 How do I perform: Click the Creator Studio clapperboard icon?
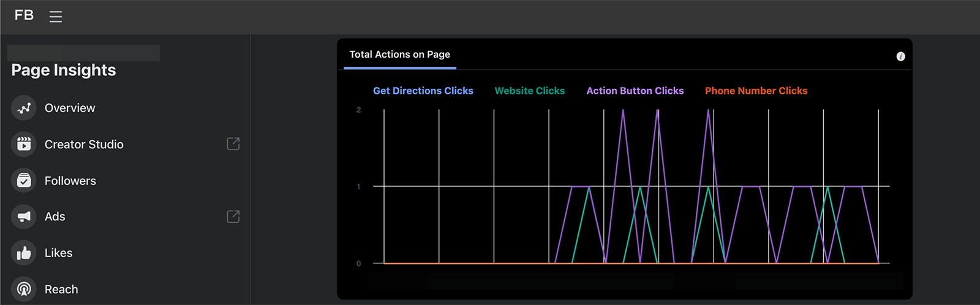[x=24, y=145]
